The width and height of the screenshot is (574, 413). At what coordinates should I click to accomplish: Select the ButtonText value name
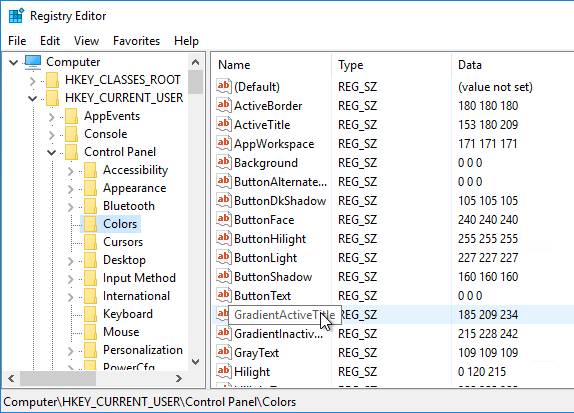coord(262,296)
